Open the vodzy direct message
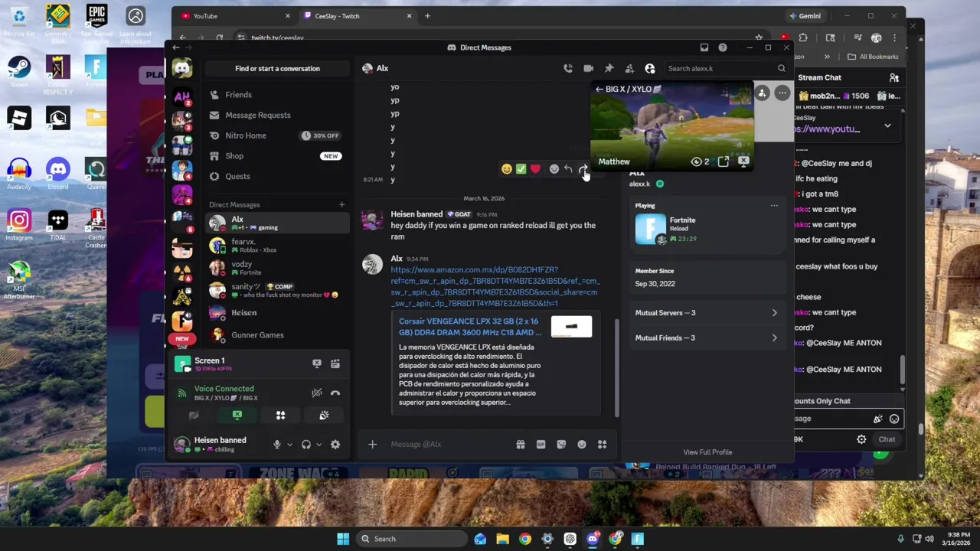980x551 pixels. click(276, 268)
